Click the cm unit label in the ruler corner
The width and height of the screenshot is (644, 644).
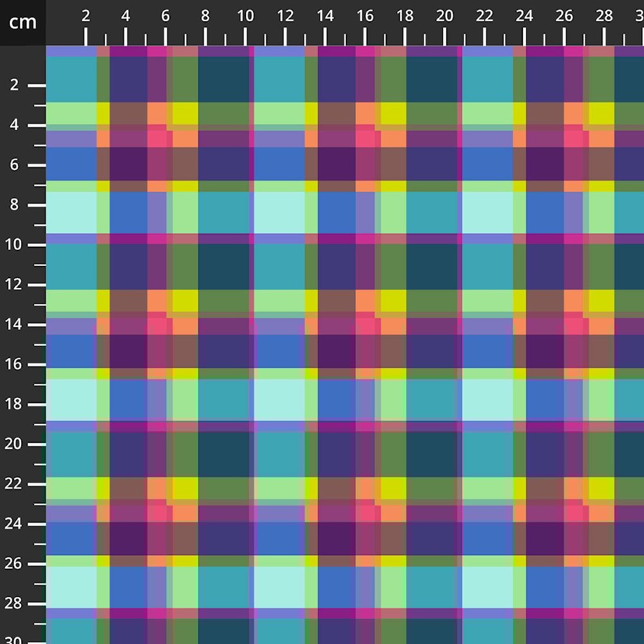[x=23, y=23]
